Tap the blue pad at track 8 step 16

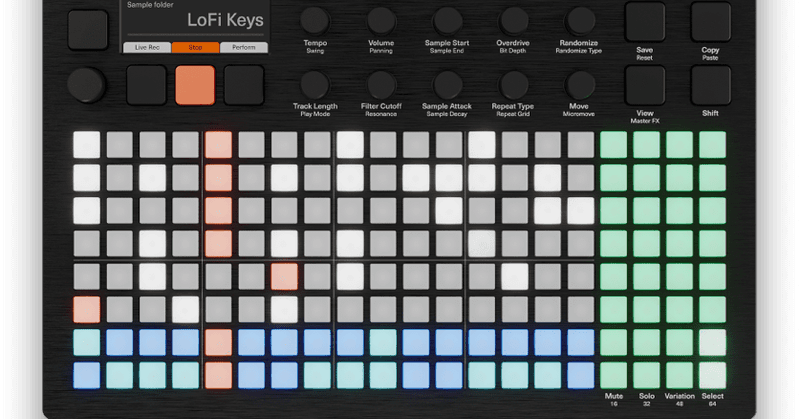click(581, 376)
